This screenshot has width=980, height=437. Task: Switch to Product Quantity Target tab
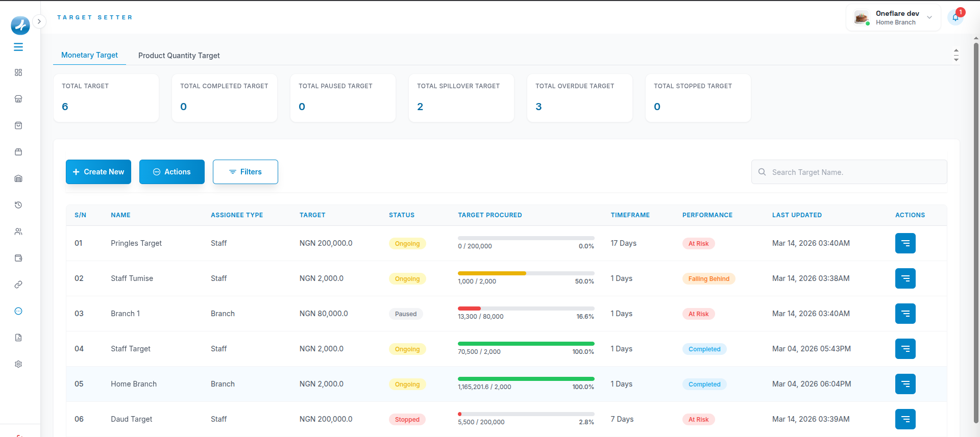[x=179, y=56]
